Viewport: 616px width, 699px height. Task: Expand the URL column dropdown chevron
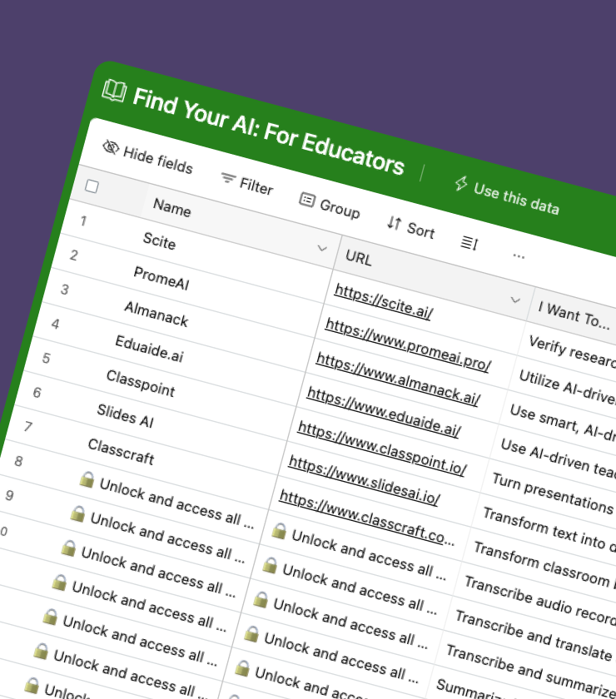[x=515, y=300]
